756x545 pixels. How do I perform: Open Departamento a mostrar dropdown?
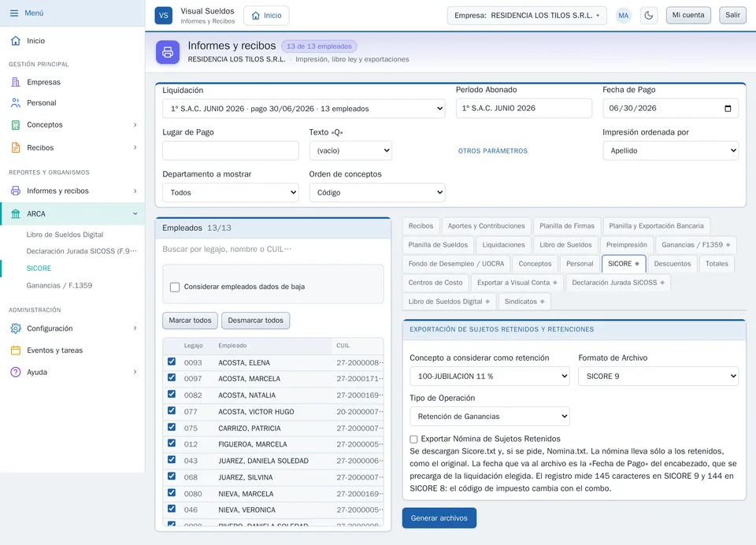(231, 192)
